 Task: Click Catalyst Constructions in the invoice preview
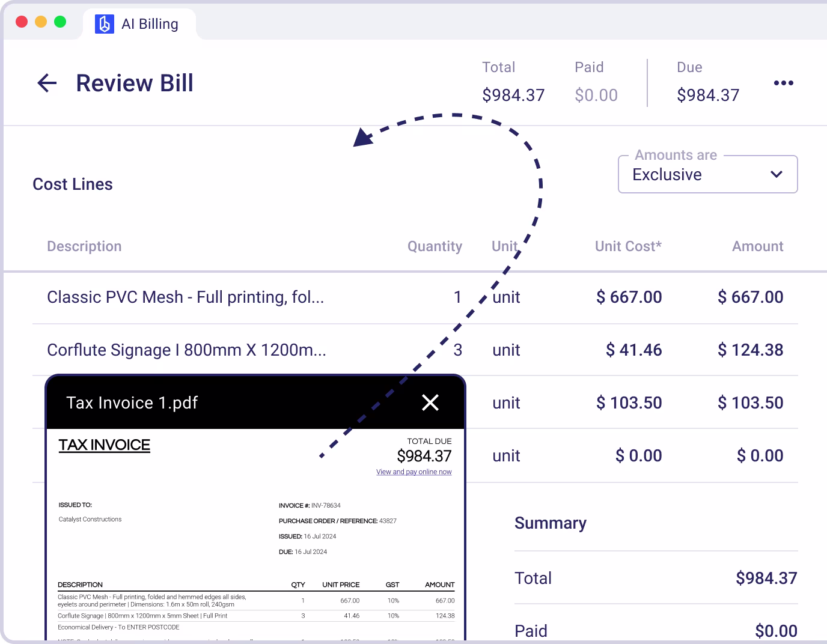[90, 519]
